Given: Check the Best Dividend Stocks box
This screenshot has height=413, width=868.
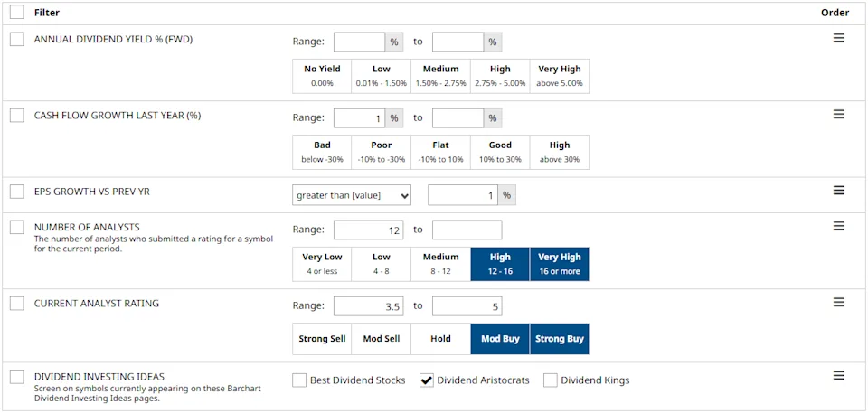Looking at the screenshot, I should (x=300, y=380).
